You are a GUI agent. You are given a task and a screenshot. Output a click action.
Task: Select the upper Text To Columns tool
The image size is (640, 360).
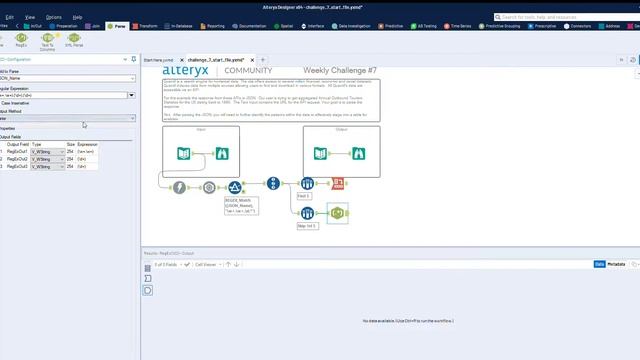coord(307,183)
